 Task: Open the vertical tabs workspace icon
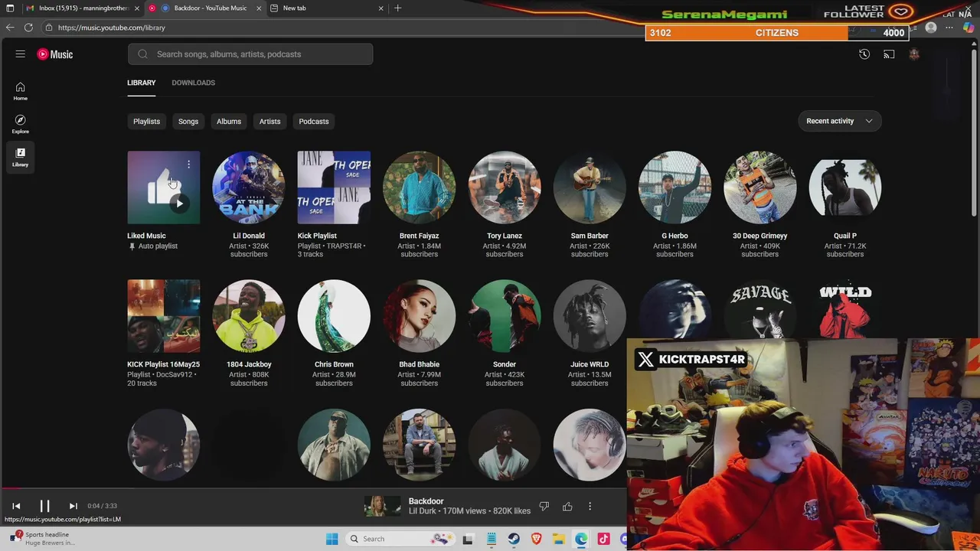tap(10, 8)
